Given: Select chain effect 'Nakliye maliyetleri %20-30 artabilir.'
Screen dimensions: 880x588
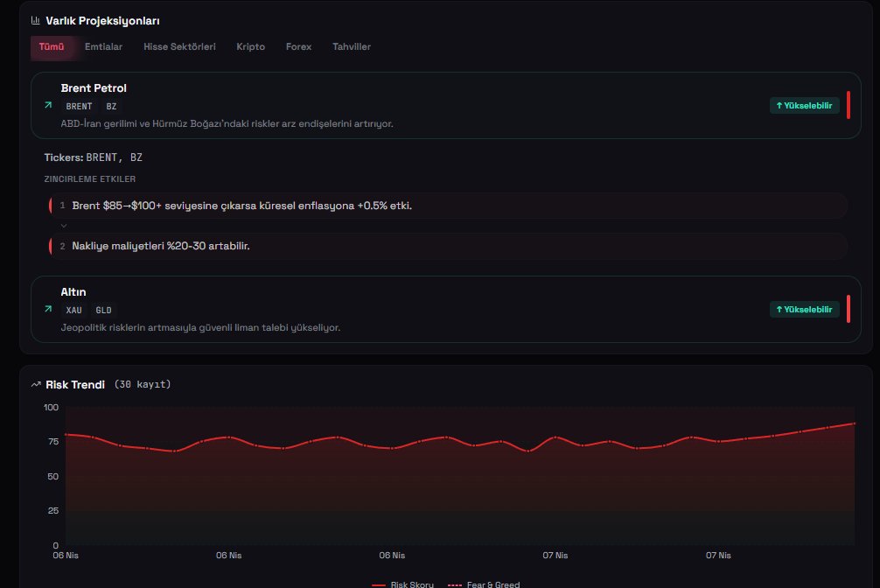Looking at the screenshot, I should tap(448, 246).
